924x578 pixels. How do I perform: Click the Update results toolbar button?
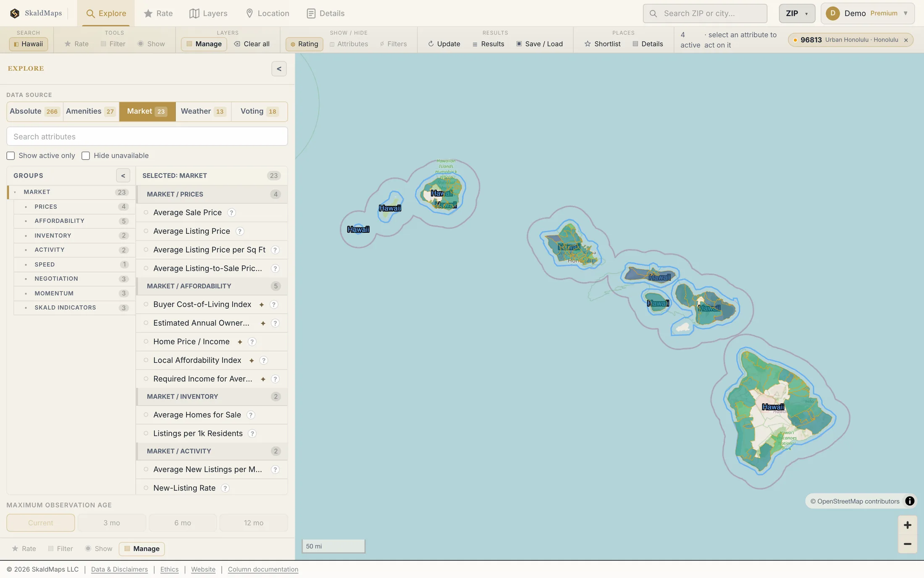[x=444, y=44]
